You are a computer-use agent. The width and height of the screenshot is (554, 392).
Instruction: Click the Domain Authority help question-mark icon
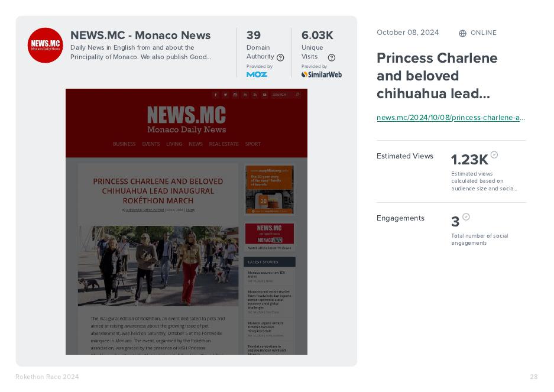coord(280,57)
